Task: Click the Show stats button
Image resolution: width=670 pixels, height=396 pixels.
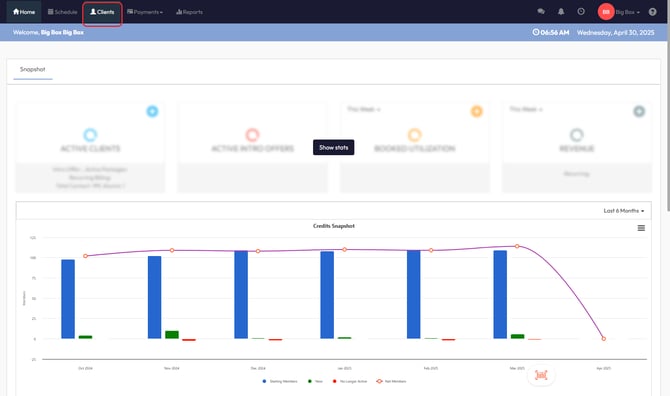Action: 333,147
